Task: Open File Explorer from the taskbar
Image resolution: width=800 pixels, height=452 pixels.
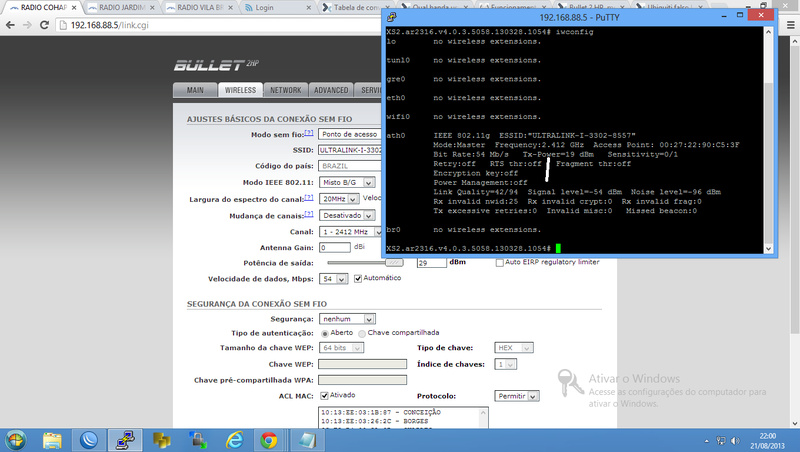Action: 52,440
